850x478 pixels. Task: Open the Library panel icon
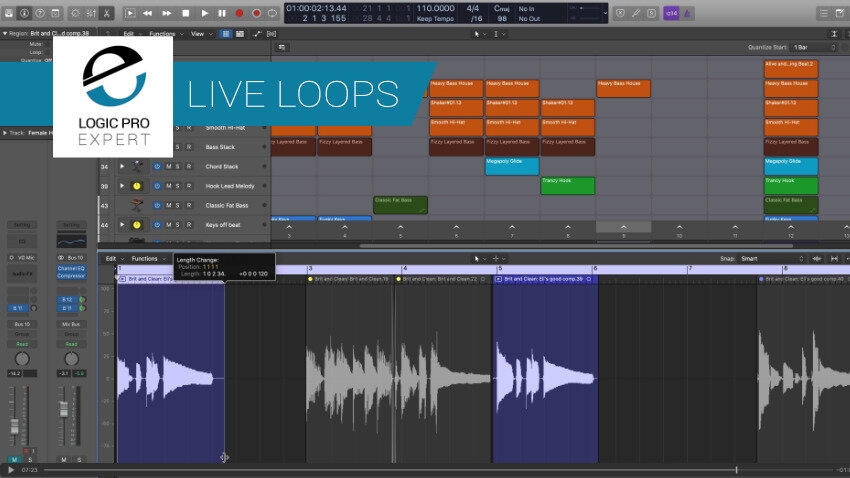9,13
